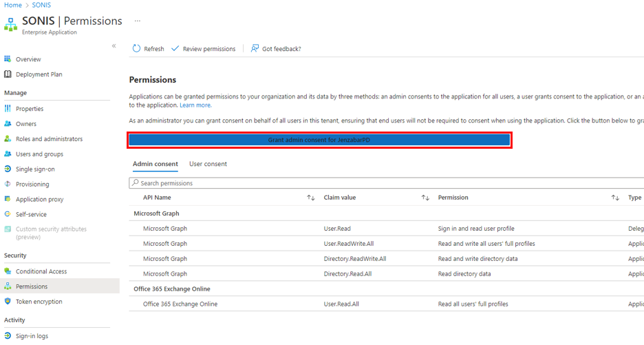
Task: Click the Office 365 Exchange Online group header
Action: (x=172, y=289)
